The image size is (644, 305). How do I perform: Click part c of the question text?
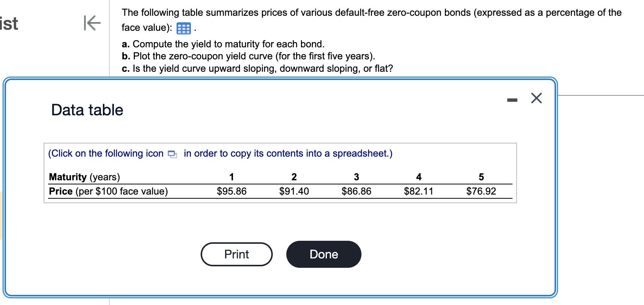[x=257, y=68]
